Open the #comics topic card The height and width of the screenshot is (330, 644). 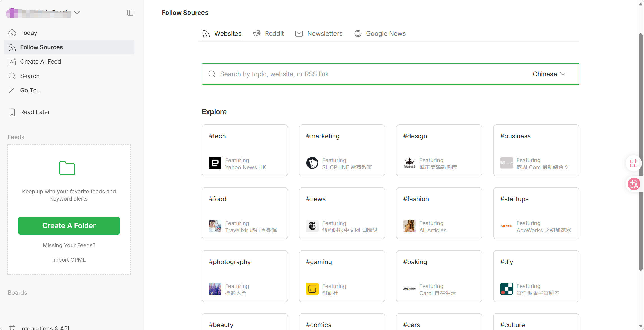tap(342, 322)
